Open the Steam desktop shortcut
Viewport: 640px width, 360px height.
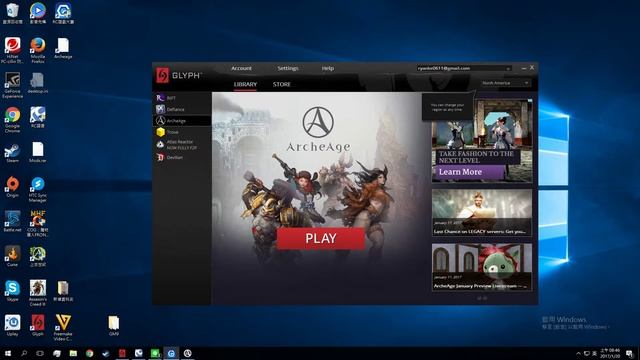click(12, 153)
